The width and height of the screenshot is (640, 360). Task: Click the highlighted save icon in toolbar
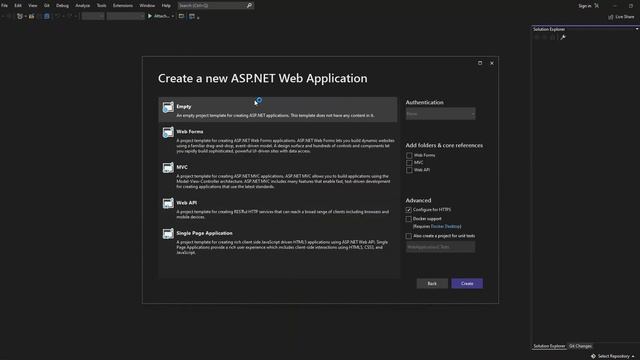click(47, 16)
